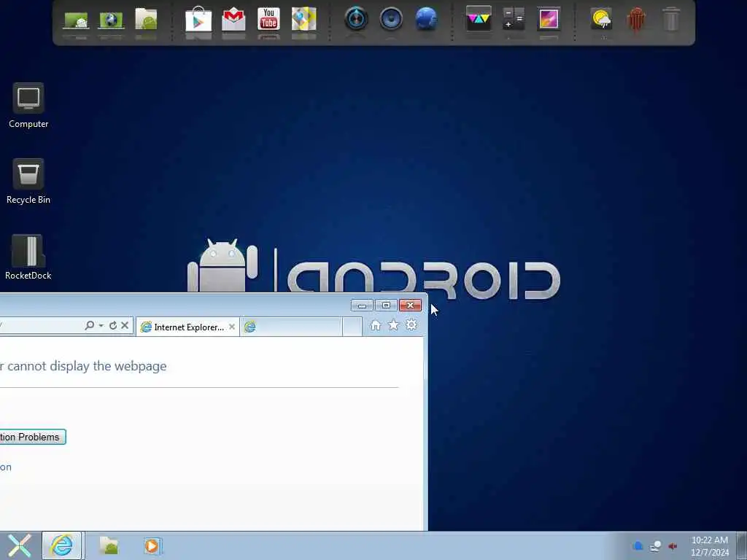
Task: Select the RocketDock desktop shortcut
Action: tap(28, 257)
